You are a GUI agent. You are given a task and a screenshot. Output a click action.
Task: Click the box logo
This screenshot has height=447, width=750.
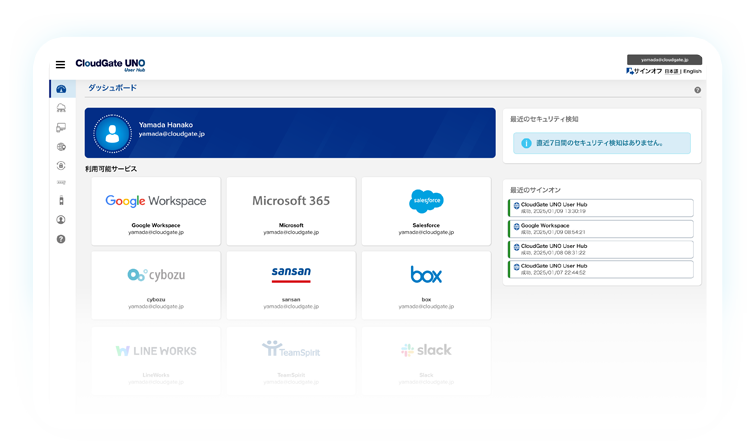point(426,274)
